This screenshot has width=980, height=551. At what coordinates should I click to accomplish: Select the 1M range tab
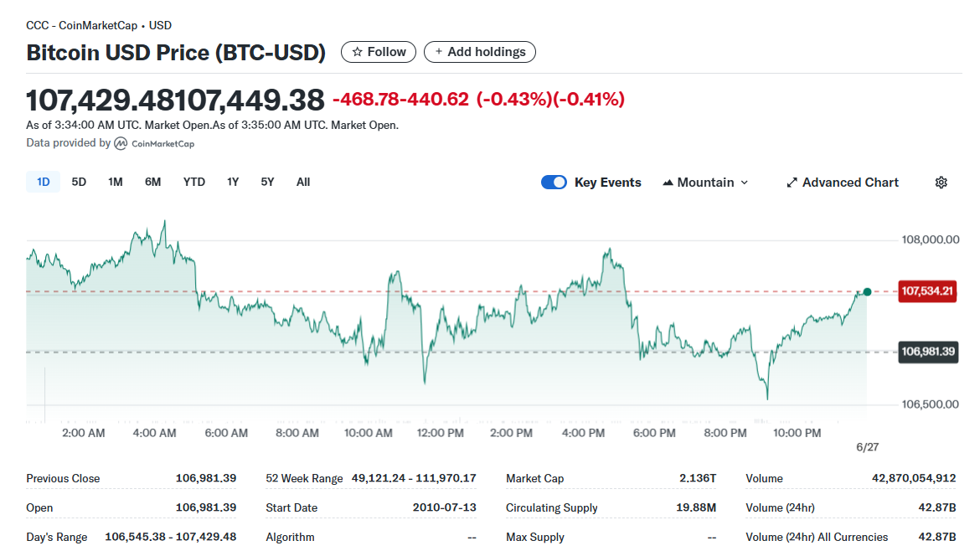[x=116, y=182]
